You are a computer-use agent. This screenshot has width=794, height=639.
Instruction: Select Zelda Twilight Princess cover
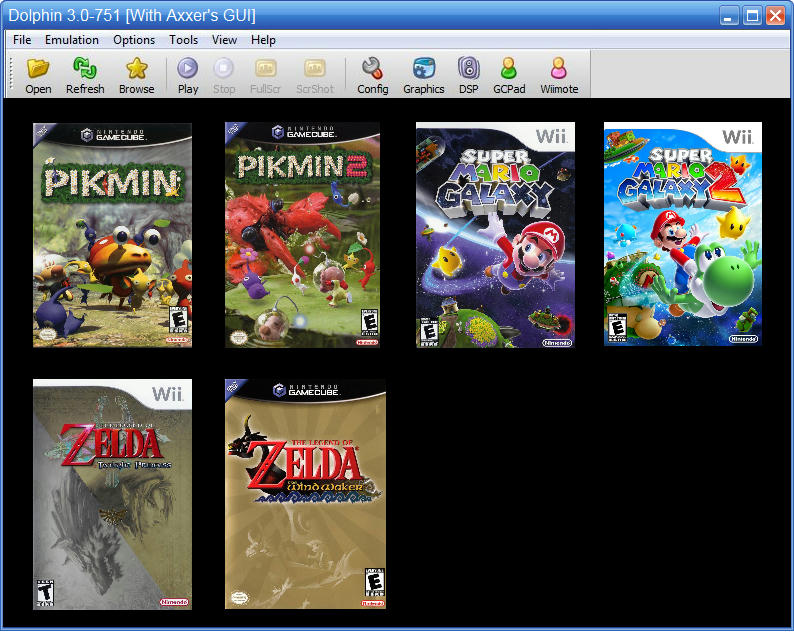112,494
